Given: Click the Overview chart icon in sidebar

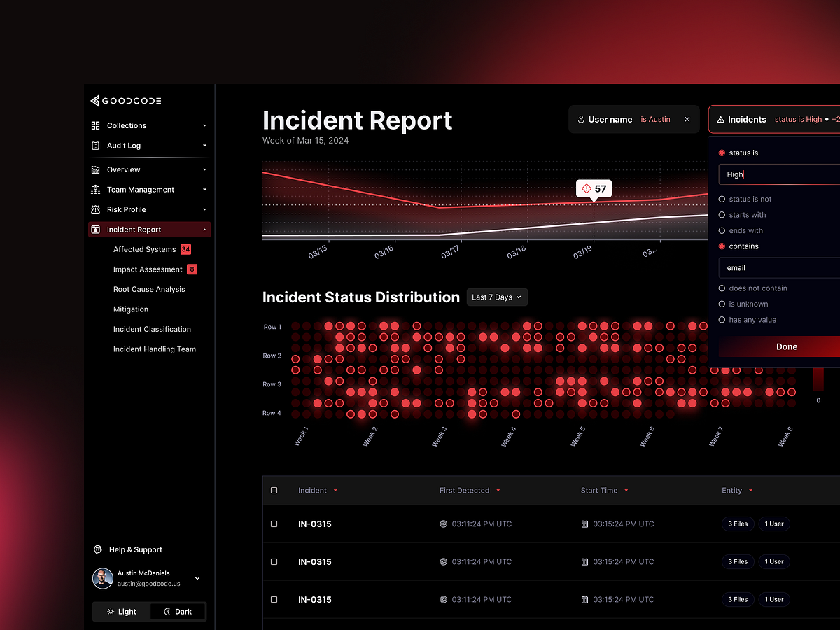Looking at the screenshot, I should tap(96, 169).
